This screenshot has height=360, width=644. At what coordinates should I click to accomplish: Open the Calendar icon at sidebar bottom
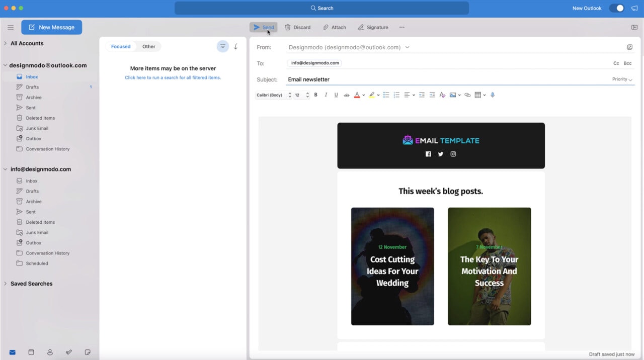[31, 352]
